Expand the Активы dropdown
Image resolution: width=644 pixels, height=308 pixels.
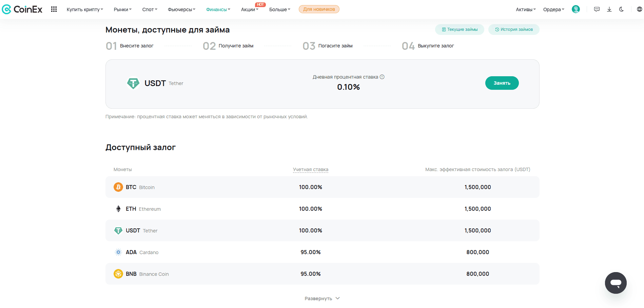click(x=526, y=9)
